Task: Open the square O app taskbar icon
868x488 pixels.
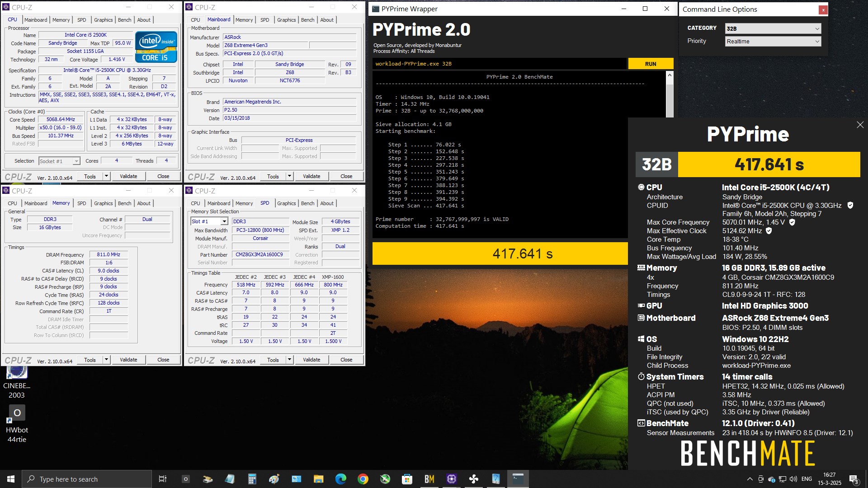Action: [x=185, y=479]
